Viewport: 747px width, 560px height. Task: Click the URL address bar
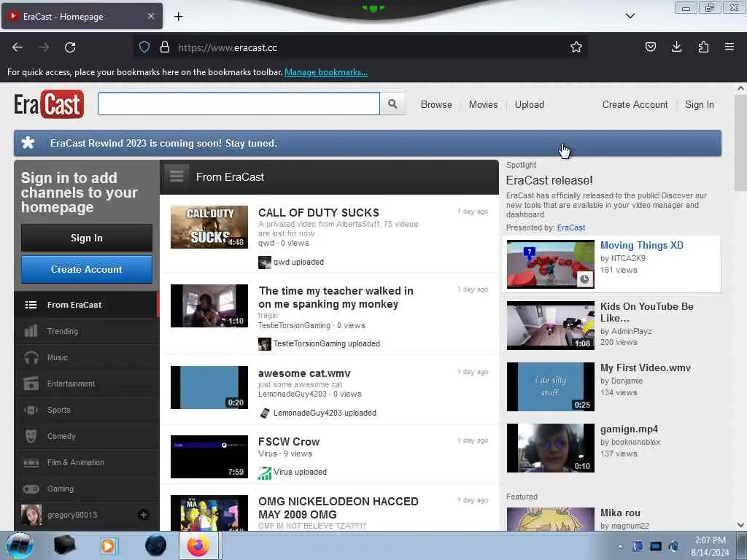(360, 47)
